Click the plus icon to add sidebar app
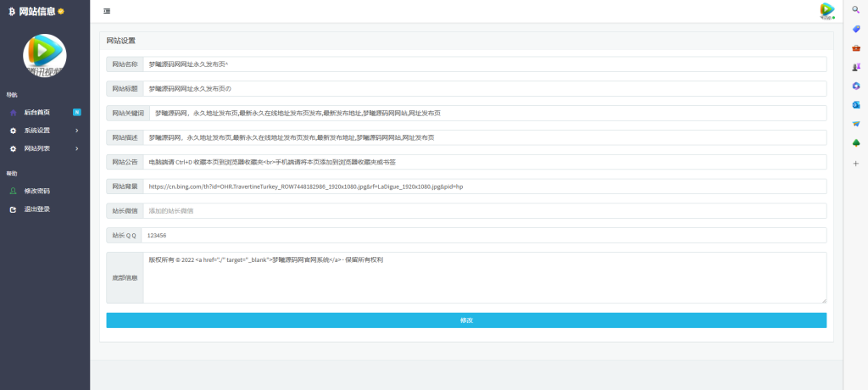This screenshot has height=390, width=868. (x=855, y=163)
